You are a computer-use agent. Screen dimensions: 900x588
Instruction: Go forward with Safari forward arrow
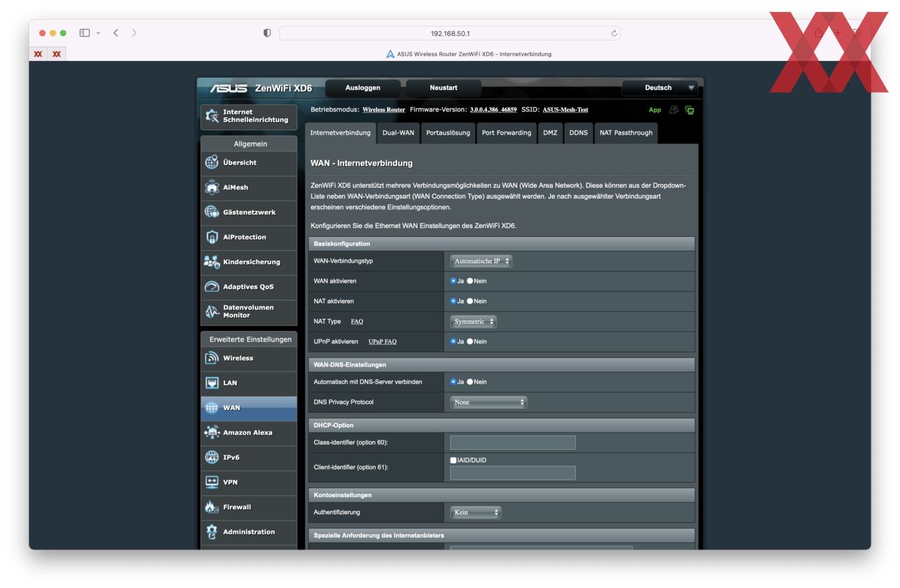click(134, 32)
